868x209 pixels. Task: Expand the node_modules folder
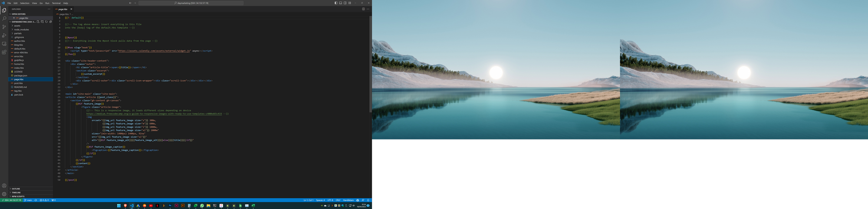21,29
